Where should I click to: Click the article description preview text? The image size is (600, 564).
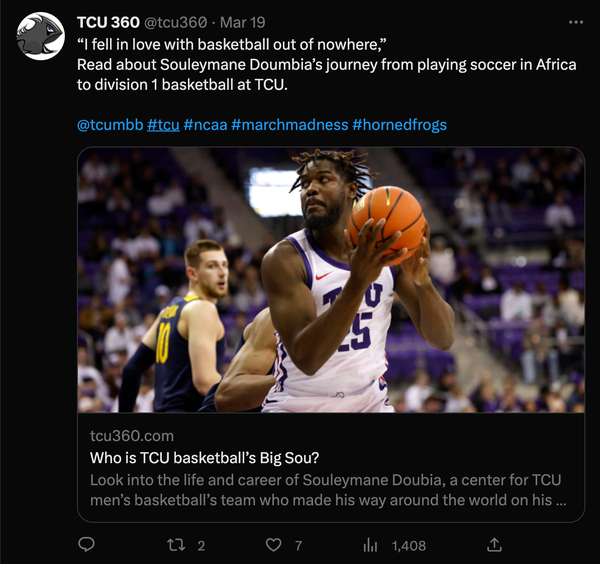click(x=330, y=491)
